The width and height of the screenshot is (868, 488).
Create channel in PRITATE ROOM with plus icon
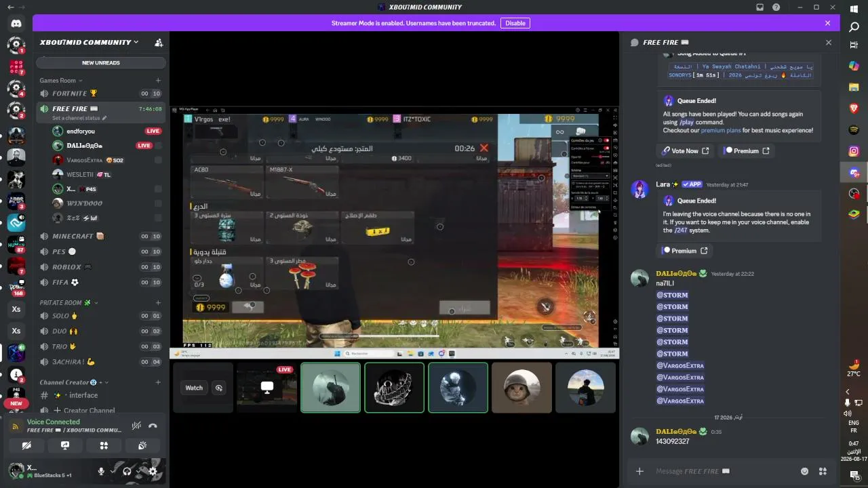pyautogui.click(x=158, y=303)
